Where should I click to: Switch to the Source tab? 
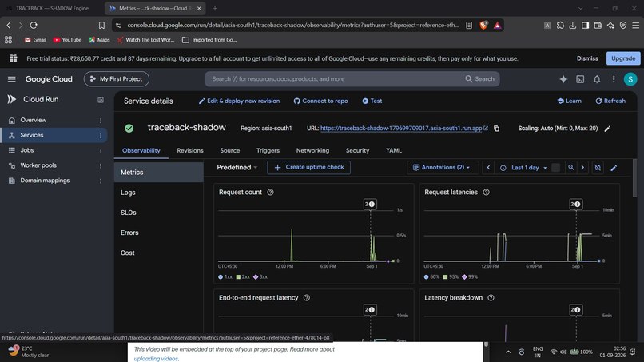click(229, 150)
